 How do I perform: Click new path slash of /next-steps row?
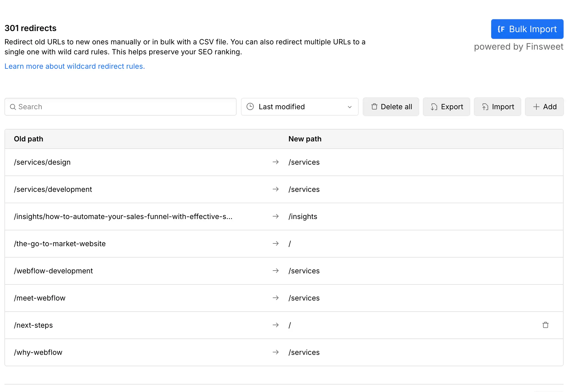pyautogui.click(x=290, y=325)
